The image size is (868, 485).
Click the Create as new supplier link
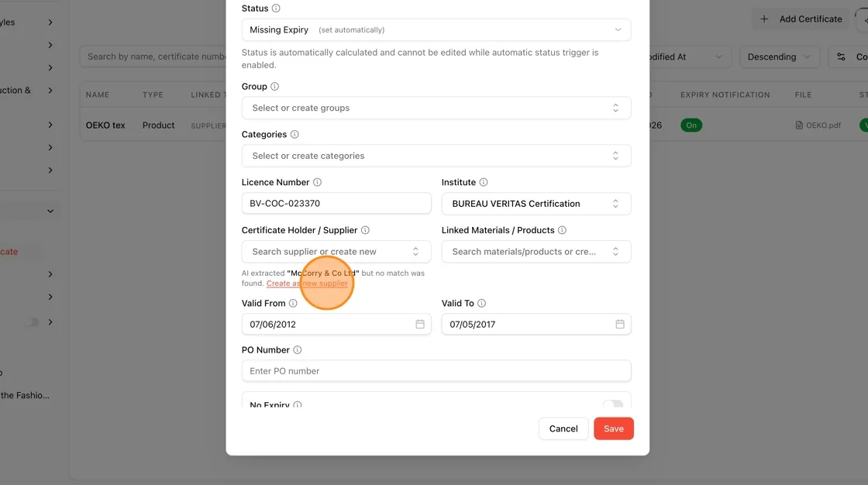click(307, 284)
